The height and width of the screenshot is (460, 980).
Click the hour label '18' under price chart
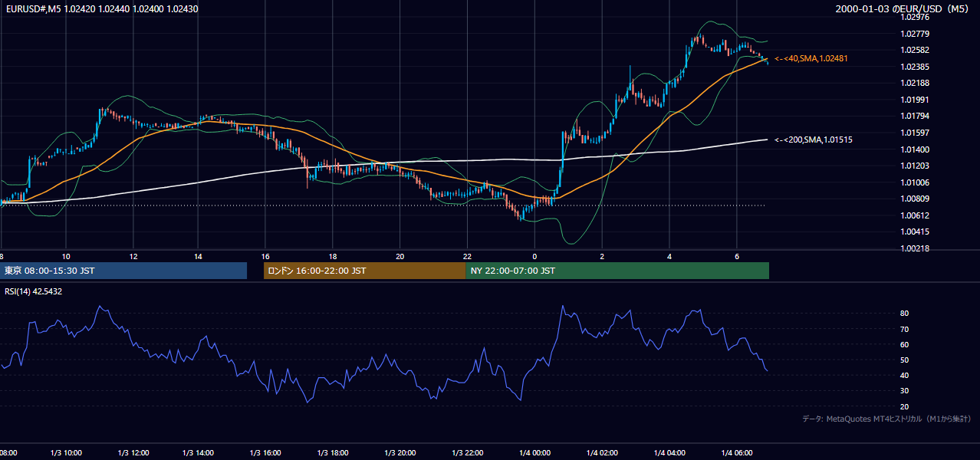click(x=333, y=256)
